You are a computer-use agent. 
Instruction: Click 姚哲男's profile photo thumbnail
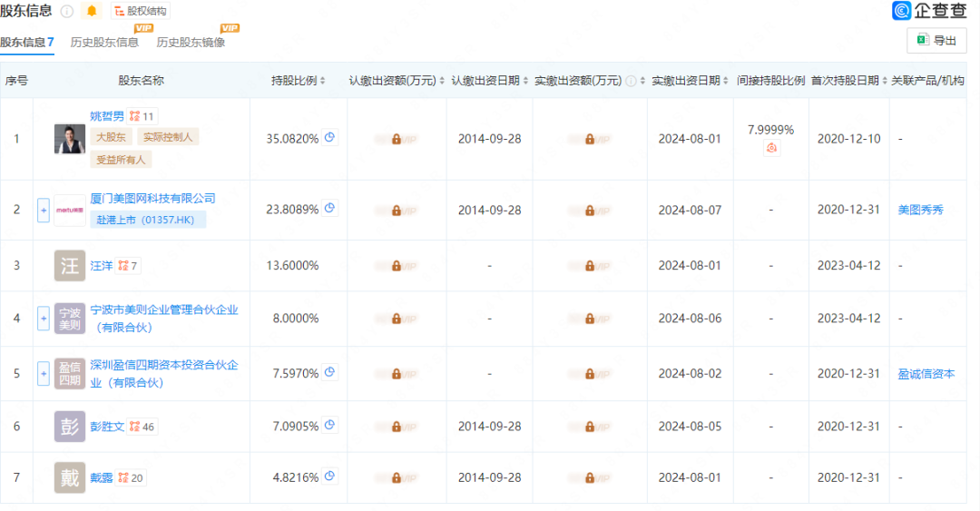(70, 138)
